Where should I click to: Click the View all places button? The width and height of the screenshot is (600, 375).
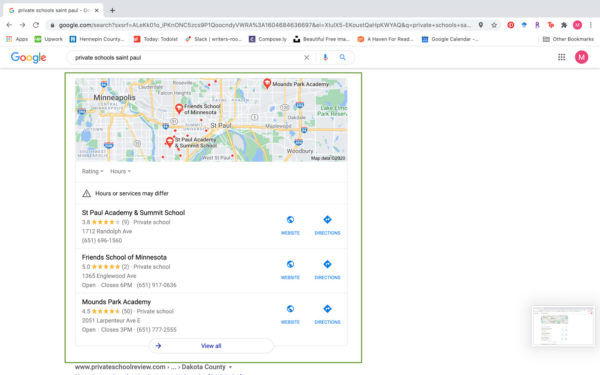point(211,346)
